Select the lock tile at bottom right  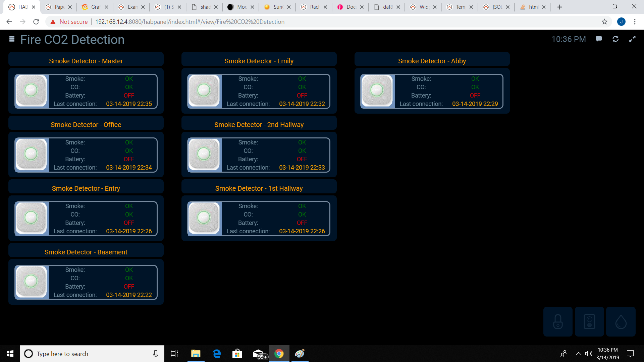pyautogui.click(x=558, y=321)
